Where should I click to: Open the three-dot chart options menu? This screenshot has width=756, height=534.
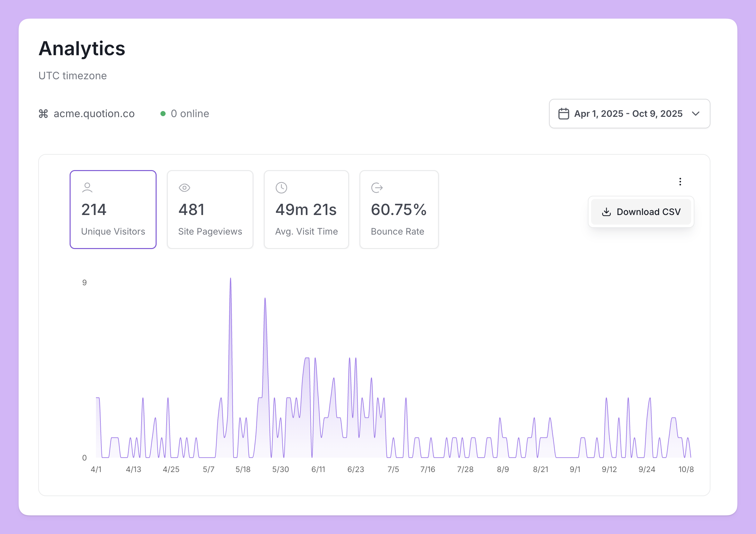pyautogui.click(x=680, y=181)
